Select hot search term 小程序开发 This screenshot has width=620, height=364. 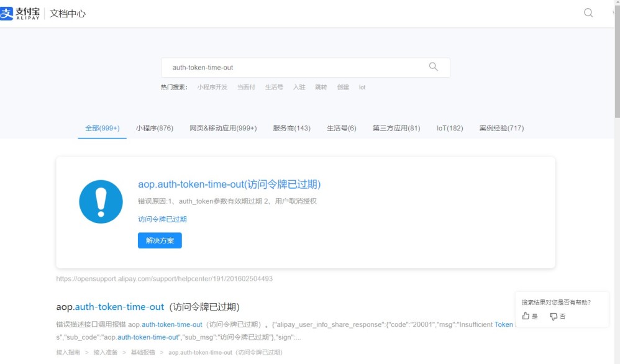pyautogui.click(x=212, y=88)
